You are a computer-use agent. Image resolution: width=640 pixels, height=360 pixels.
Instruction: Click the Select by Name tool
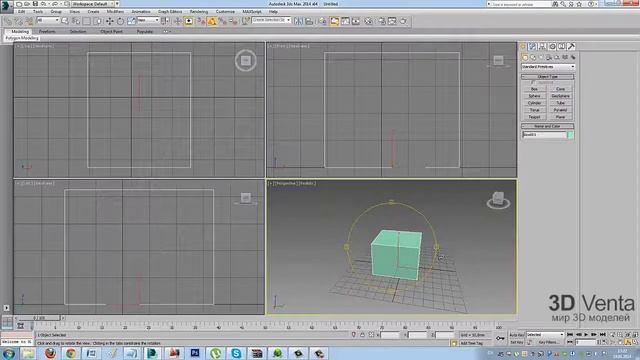tap(76, 21)
